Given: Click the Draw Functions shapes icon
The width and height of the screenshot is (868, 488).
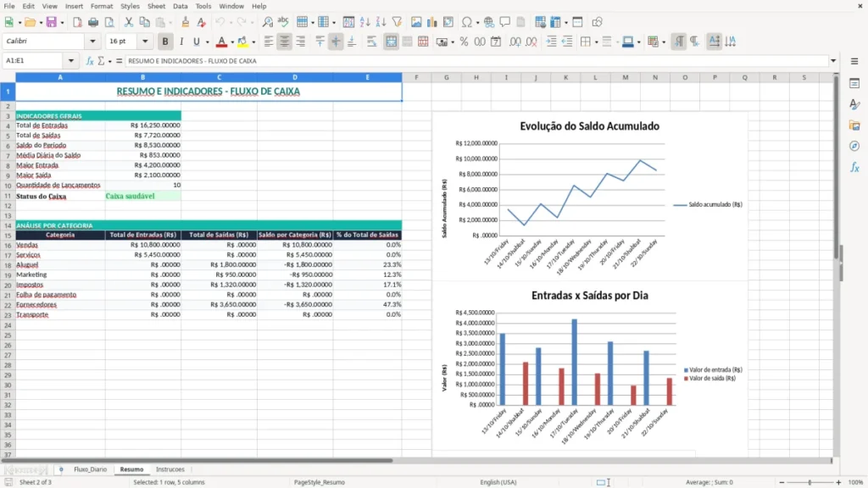Looking at the screenshot, I should pyautogui.click(x=597, y=22).
